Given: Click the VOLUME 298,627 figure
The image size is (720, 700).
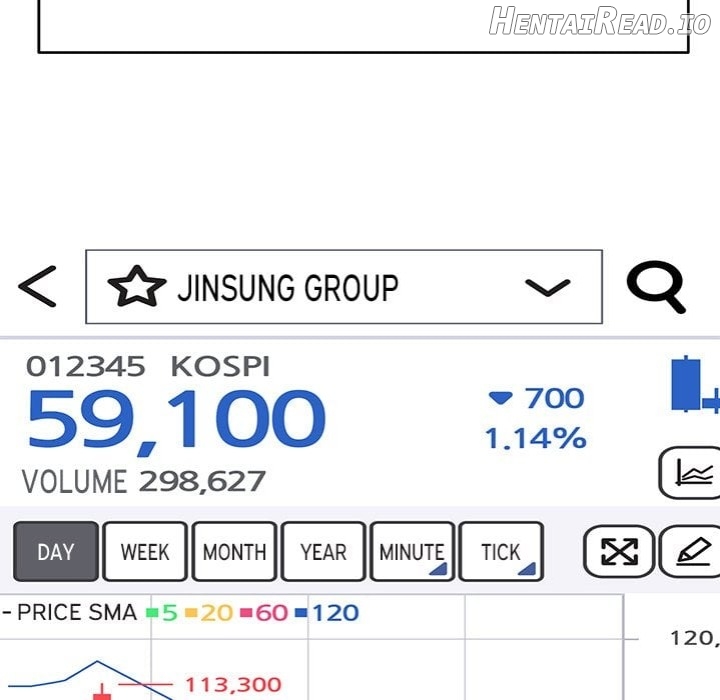Looking at the screenshot, I should [144, 481].
